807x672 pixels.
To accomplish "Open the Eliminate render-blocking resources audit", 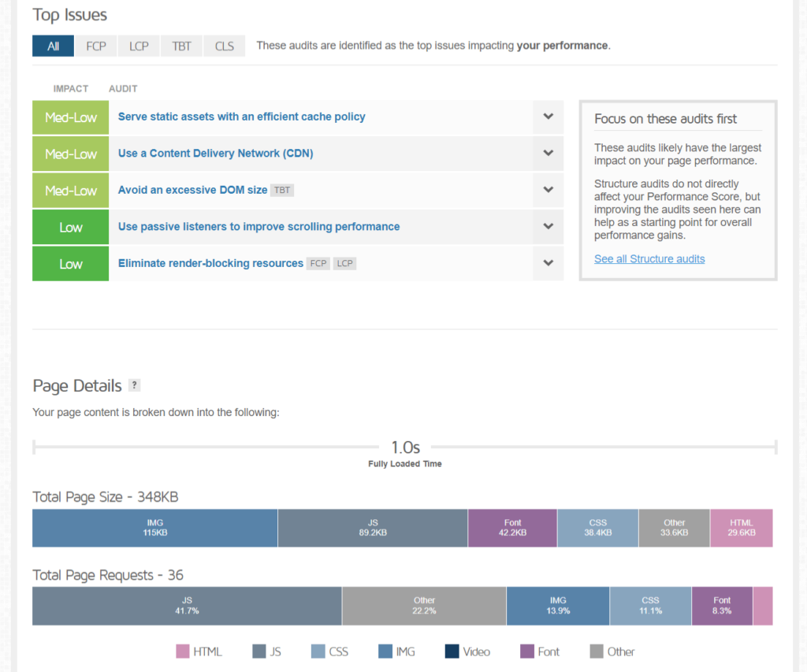I will (x=210, y=263).
